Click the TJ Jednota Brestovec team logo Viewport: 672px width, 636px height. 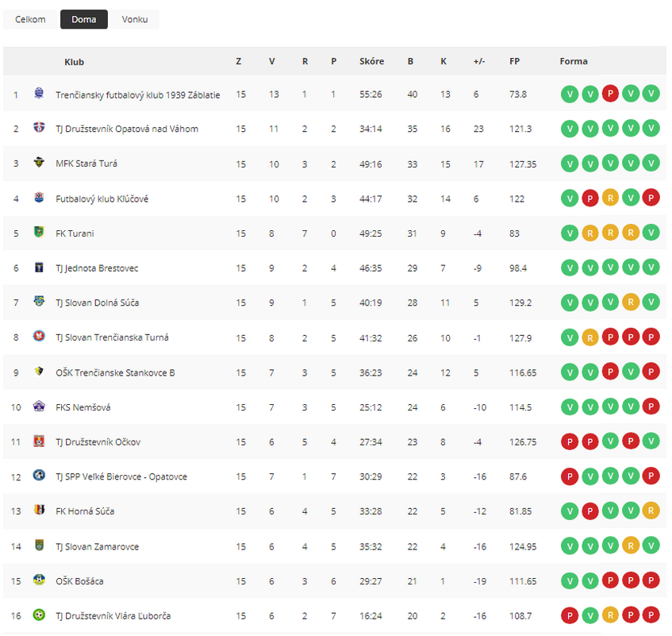tap(39, 268)
